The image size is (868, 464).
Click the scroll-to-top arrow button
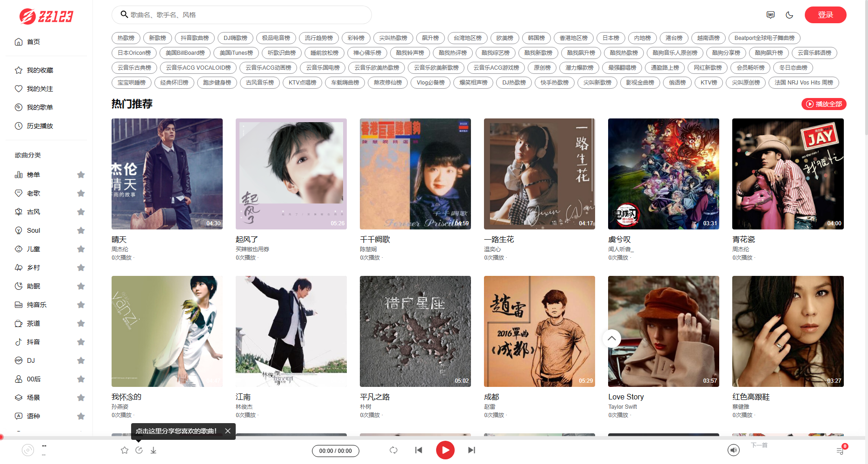612,338
